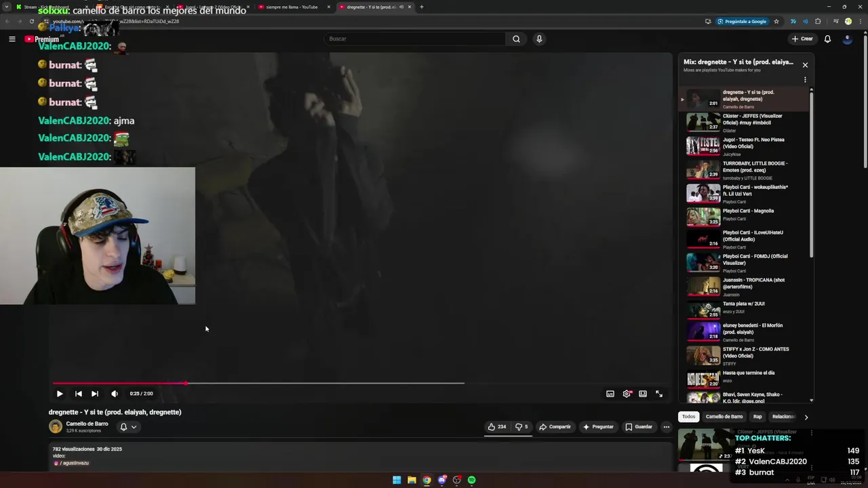This screenshot has height=488, width=868.
Task: Click the search magnifier button
Action: point(516,39)
